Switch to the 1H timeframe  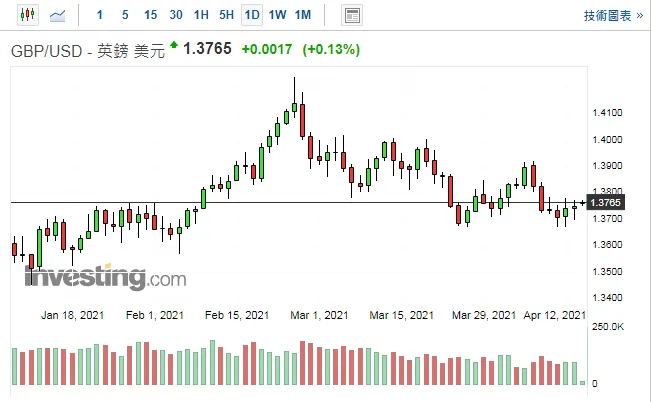pyautogui.click(x=201, y=15)
